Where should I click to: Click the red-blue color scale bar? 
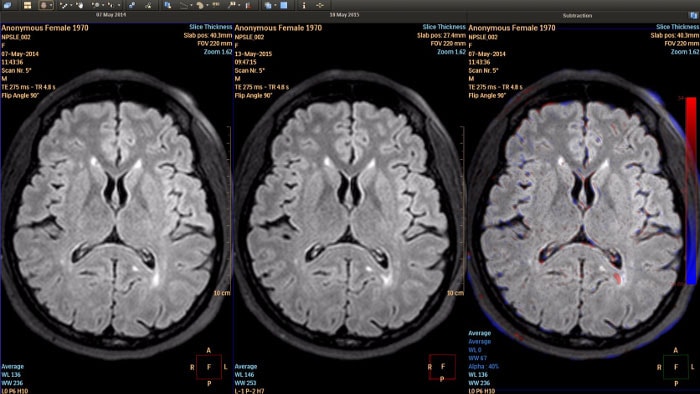[x=691, y=191]
